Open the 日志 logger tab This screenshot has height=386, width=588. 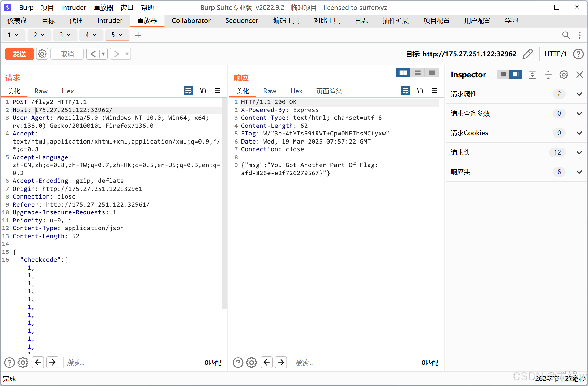coord(361,20)
